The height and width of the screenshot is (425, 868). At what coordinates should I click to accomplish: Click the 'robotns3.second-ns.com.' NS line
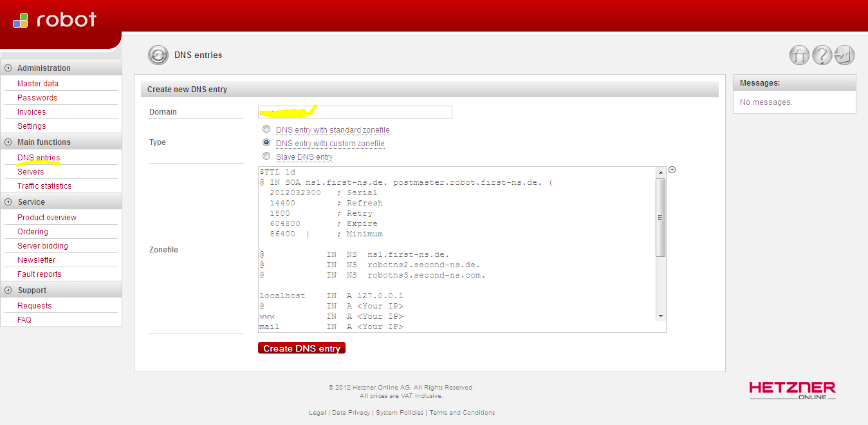pyautogui.click(x=373, y=275)
